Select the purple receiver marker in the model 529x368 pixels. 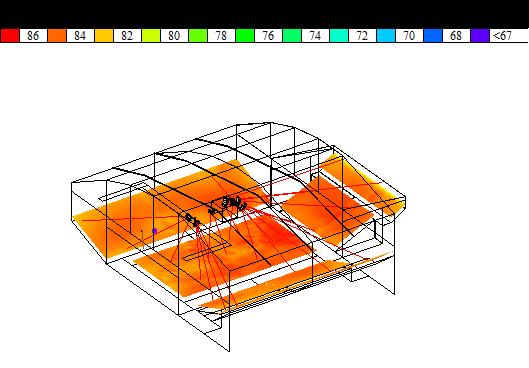coord(155,231)
